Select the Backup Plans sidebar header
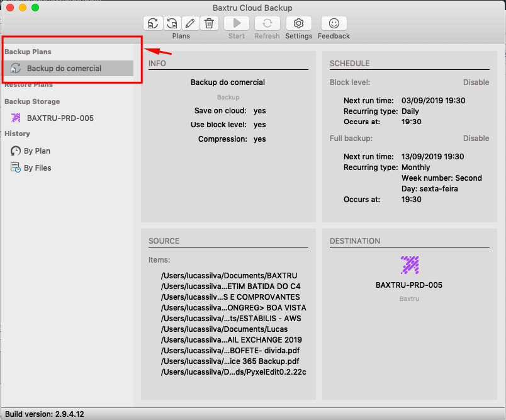The height and width of the screenshot is (420, 506). click(x=28, y=52)
